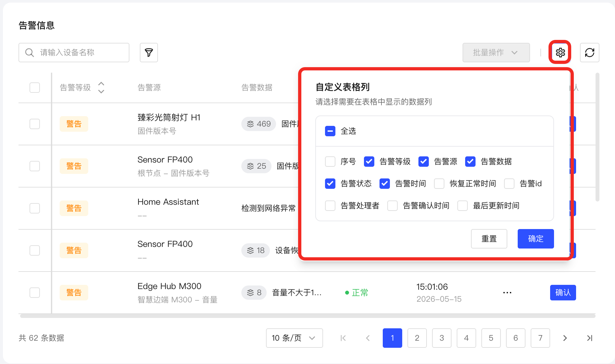The width and height of the screenshot is (615, 364).
Task: Open the 批量操作 dropdown
Action: pos(496,53)
